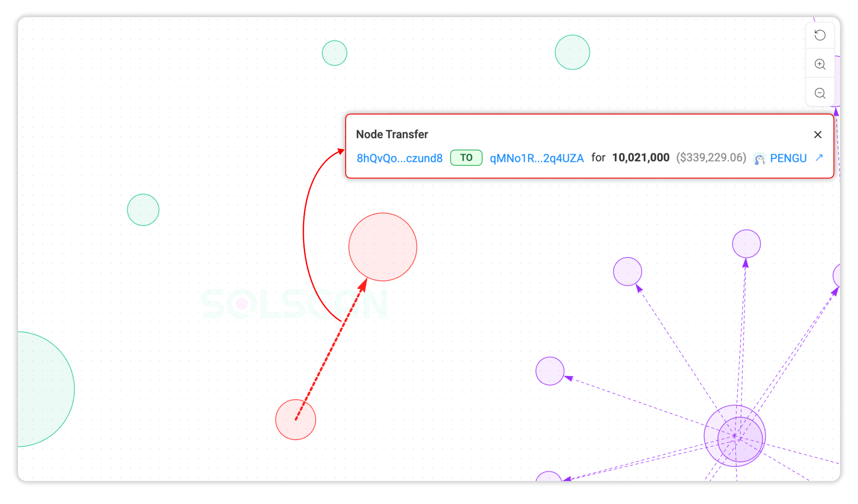Click the zoom in magnifier icon

click(x=820, y=64)
